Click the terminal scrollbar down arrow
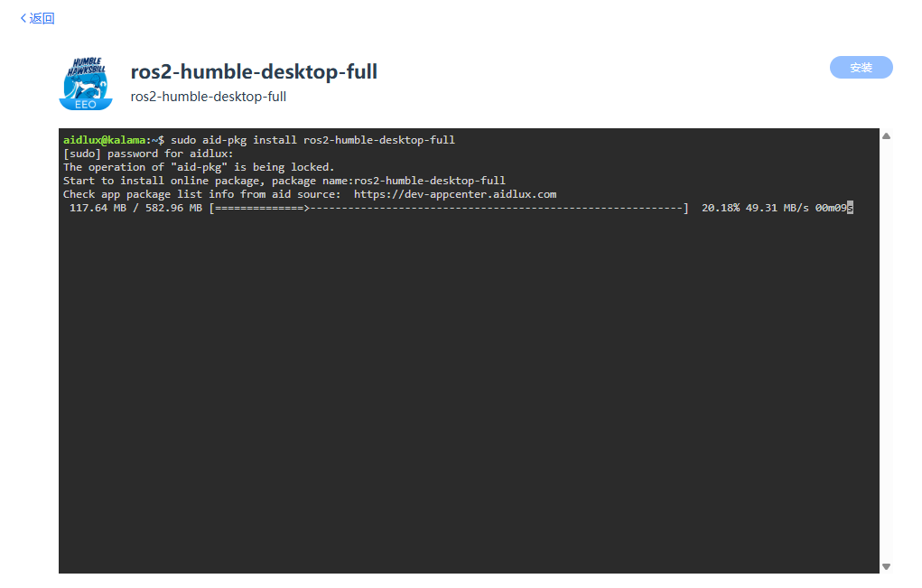This screenshot has height=588, width=922. click(886, 567)
